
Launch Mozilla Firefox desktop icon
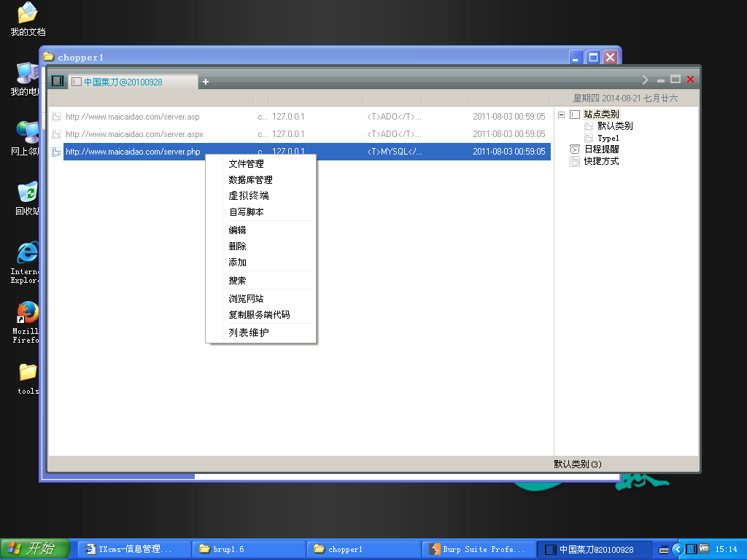[x=25, y=322]
